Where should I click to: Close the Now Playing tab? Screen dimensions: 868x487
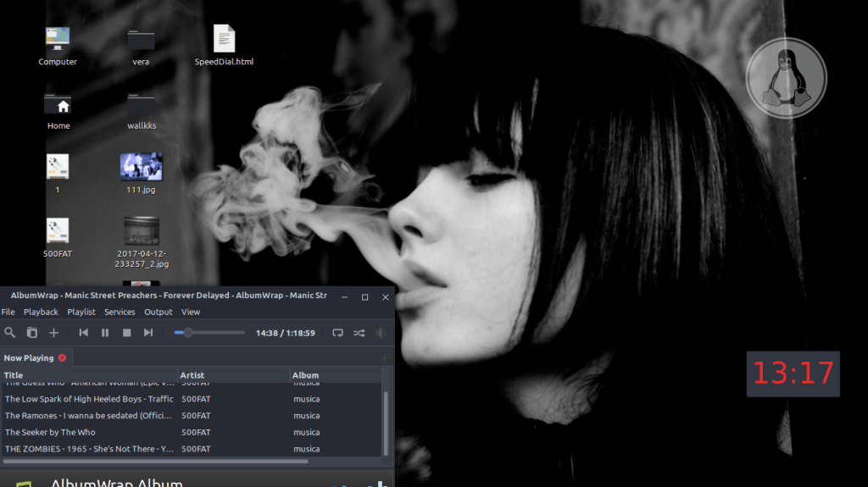tap(62, 357)
